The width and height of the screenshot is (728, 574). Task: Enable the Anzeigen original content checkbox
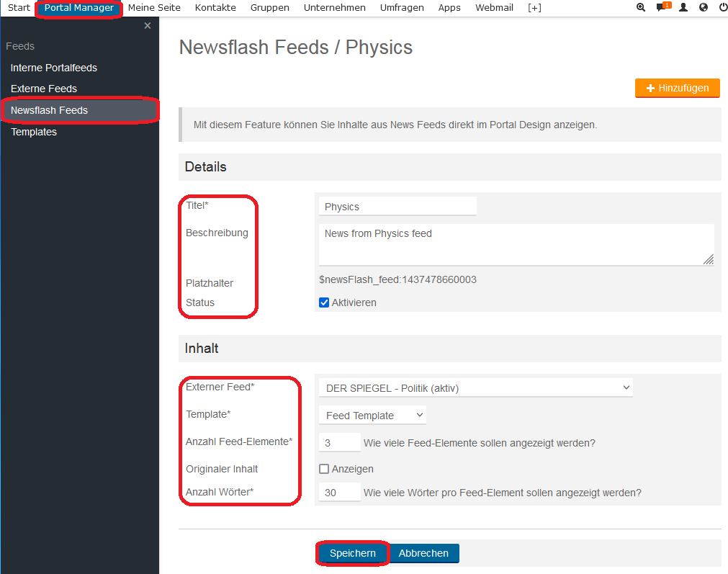[x=324, y=469]
